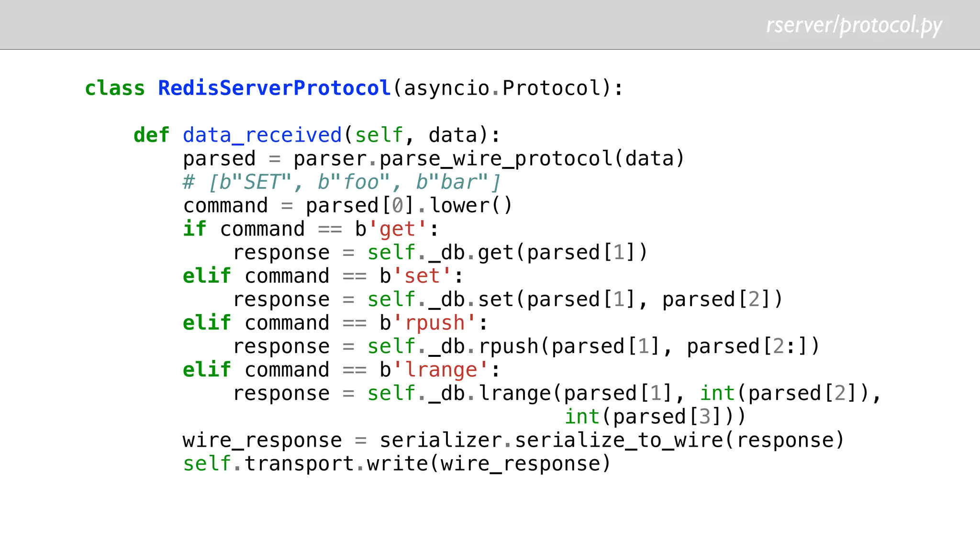This screenshot has height=551, width=980.
Task: Click the comment line with b"SET"
Action: point(342,182)
